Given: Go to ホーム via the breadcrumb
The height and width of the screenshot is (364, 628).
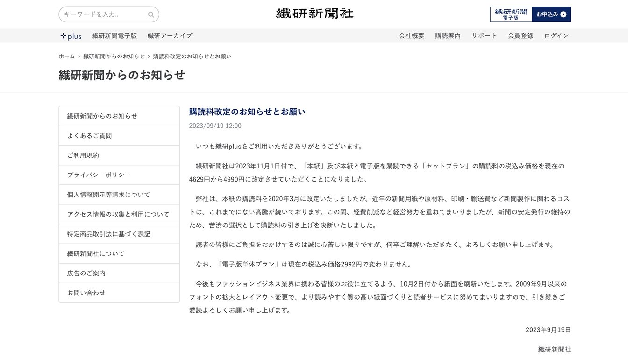Looking at the screenshot, I should pyautogui.click(x=66, y=56).
